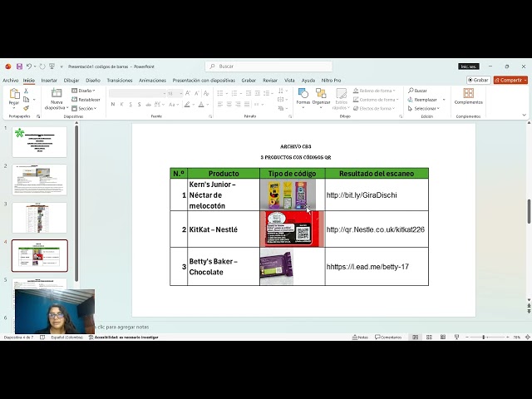The width and height of the screenshot is (532, 399).
Task: Switch to the Insertar tab
Action: (x=49, y=81)
